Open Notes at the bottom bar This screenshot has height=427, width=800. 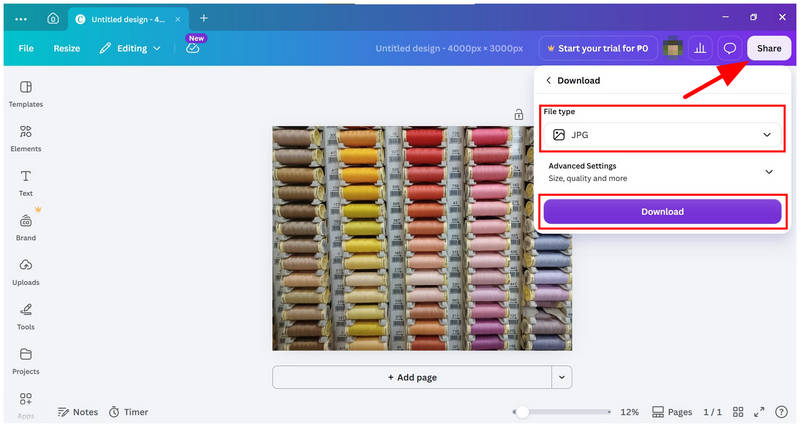[x=78, y=412]
